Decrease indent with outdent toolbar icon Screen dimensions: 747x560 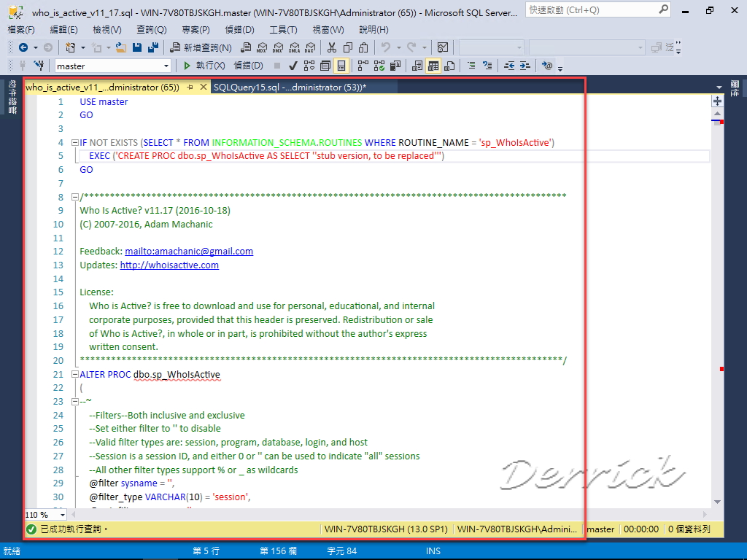(510, 65)
